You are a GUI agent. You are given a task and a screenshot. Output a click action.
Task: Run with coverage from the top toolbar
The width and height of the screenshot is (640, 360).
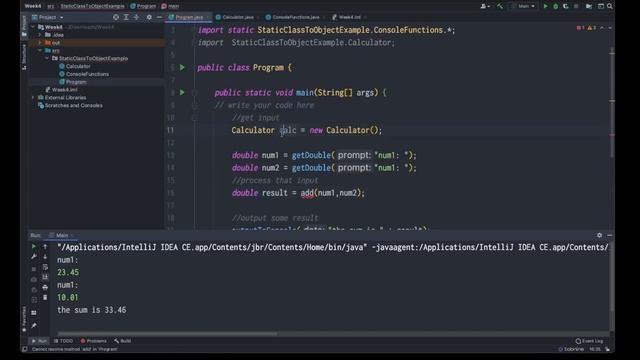click(565, 6)
